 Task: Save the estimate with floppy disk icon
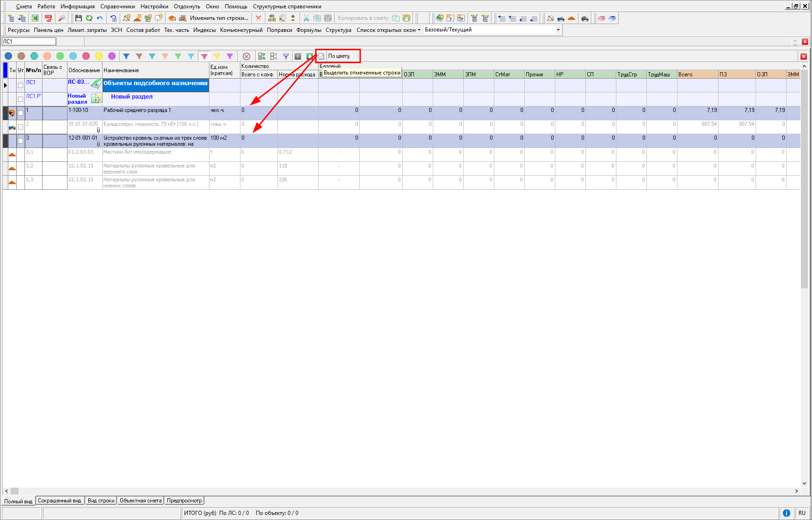click(78, 18)
